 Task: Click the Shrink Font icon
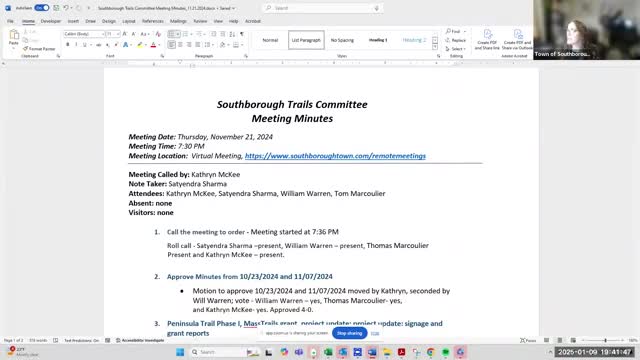pos(133,34)
